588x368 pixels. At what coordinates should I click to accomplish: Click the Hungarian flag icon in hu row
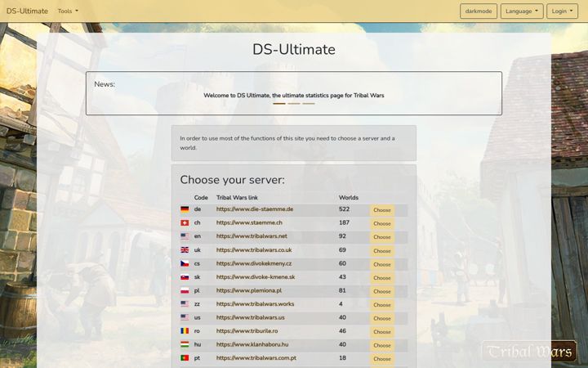pos(185,344)
